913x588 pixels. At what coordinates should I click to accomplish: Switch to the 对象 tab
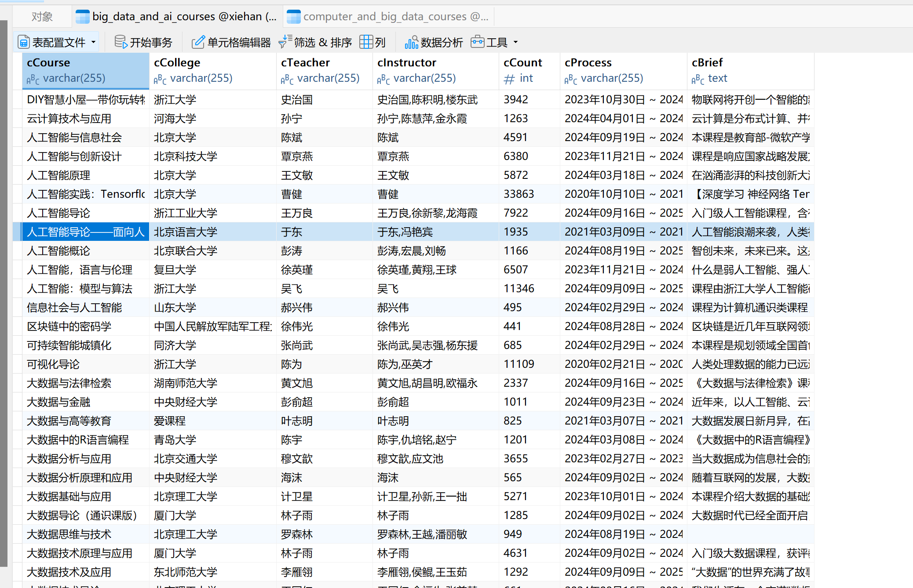pos(42,17)
